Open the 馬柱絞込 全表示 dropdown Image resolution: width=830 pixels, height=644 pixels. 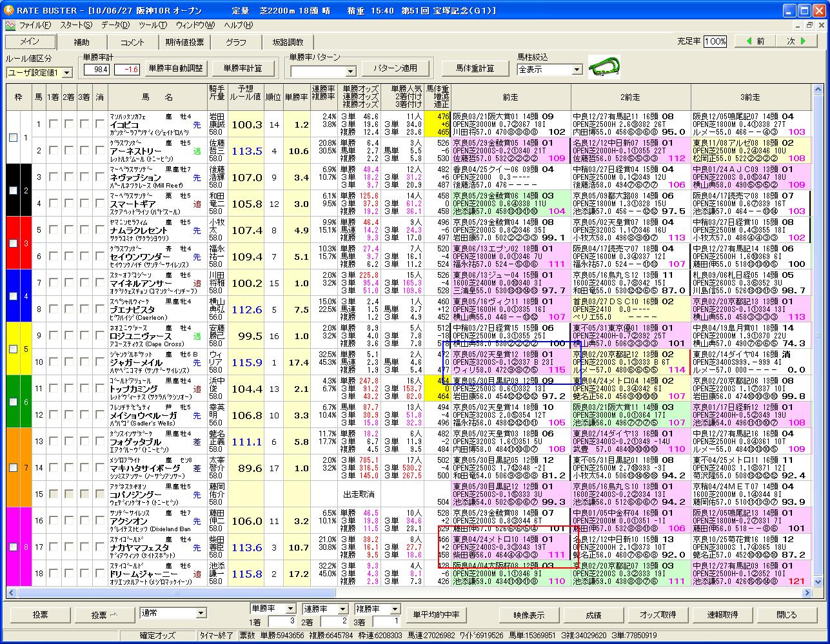click(x=577, y=69)
